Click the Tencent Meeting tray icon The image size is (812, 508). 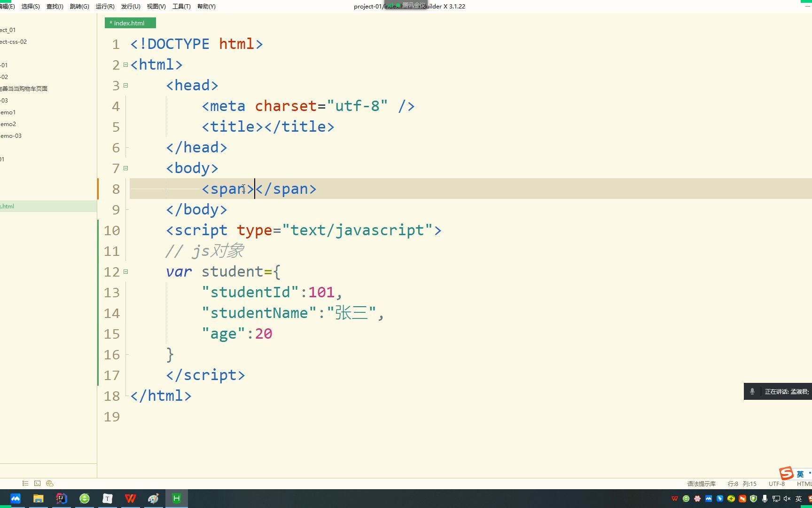(x=709, y=499)
